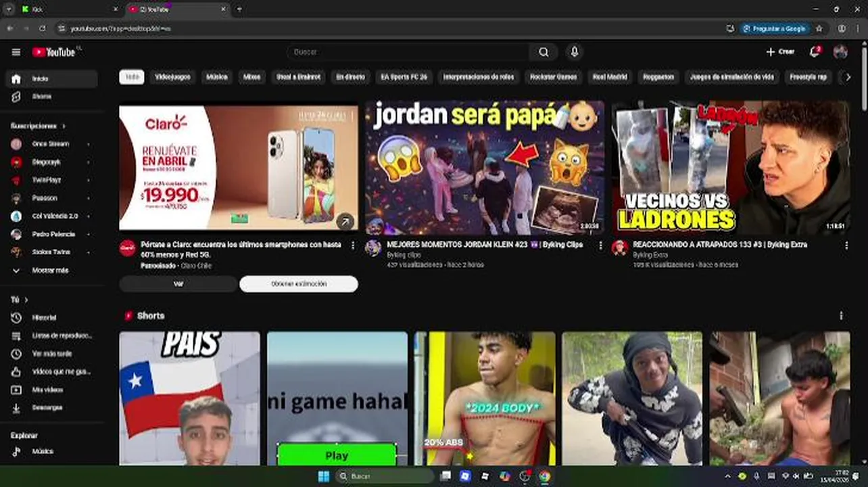This screenshot has height=487, width=868.
Task: Expand the Tú section arrow
Action: pos(26,300)
